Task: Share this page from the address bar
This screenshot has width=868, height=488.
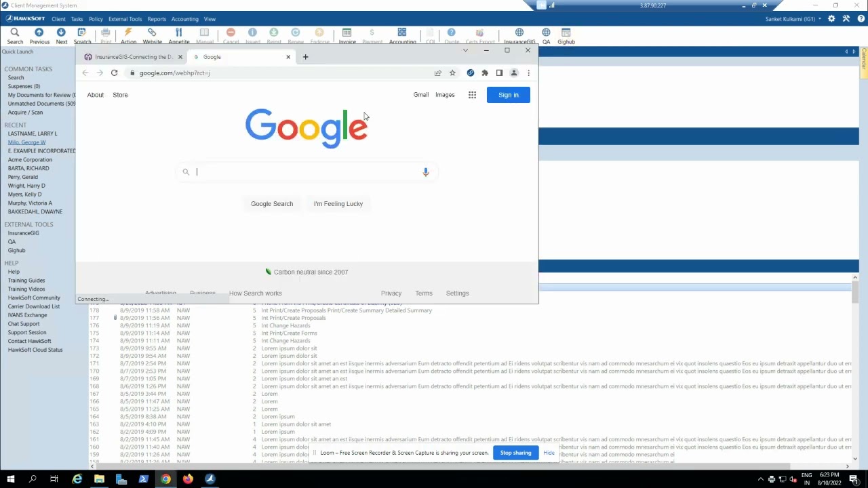Action: click(438, 73)
